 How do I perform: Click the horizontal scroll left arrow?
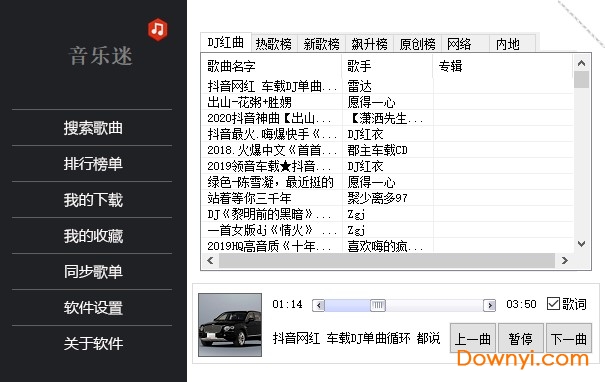tap(210, 260)
